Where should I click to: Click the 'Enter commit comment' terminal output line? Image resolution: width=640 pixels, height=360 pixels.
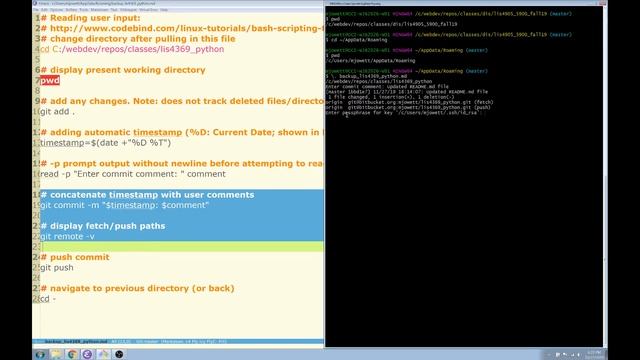387,87
